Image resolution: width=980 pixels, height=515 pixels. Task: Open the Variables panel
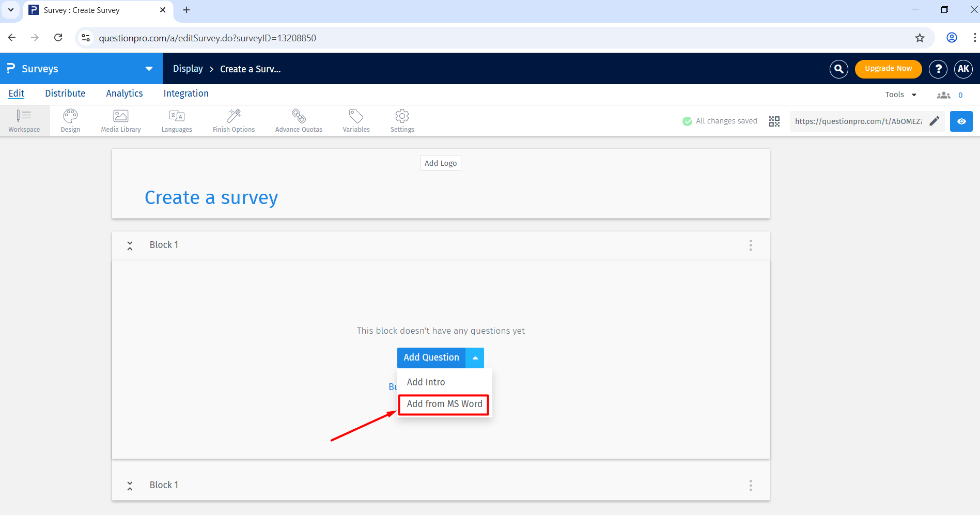coord(356,120)
